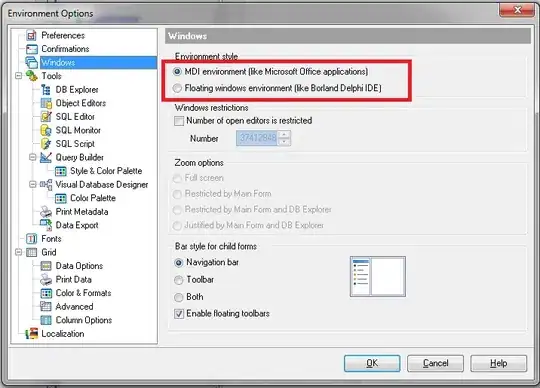The width and height of the screenshot is (540, 388).
Task: Open the Preferences tree label
Action: tap(63, 35)
